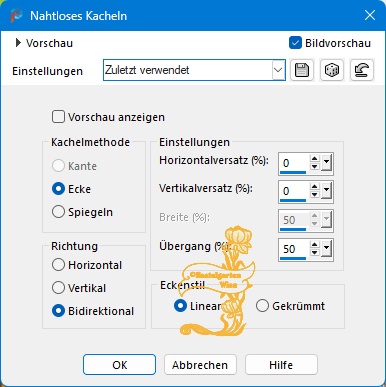386x387 pixels.
Task: Click the reset to default arrow icon
Action: pos(362,70)
